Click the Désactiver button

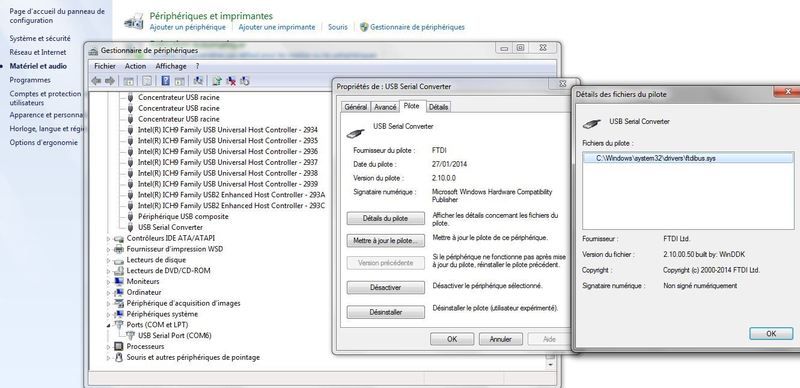click(x=385, y=287)
